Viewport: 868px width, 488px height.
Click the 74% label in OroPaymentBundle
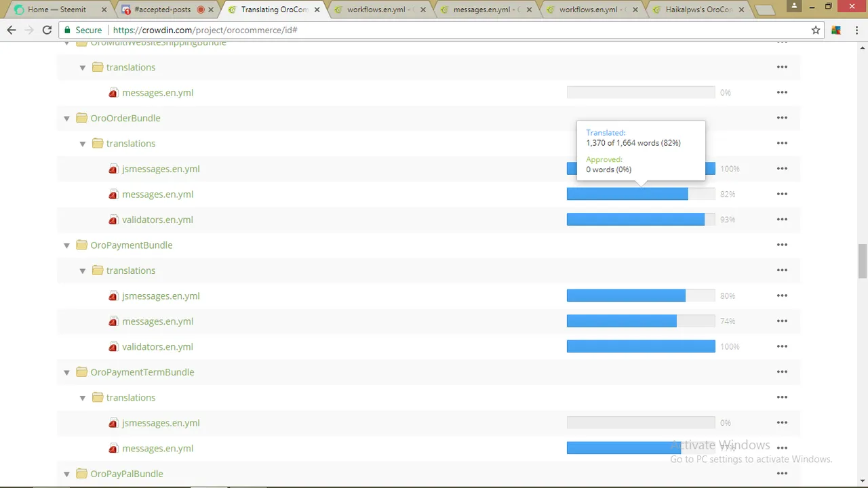(x=728, y=321)
